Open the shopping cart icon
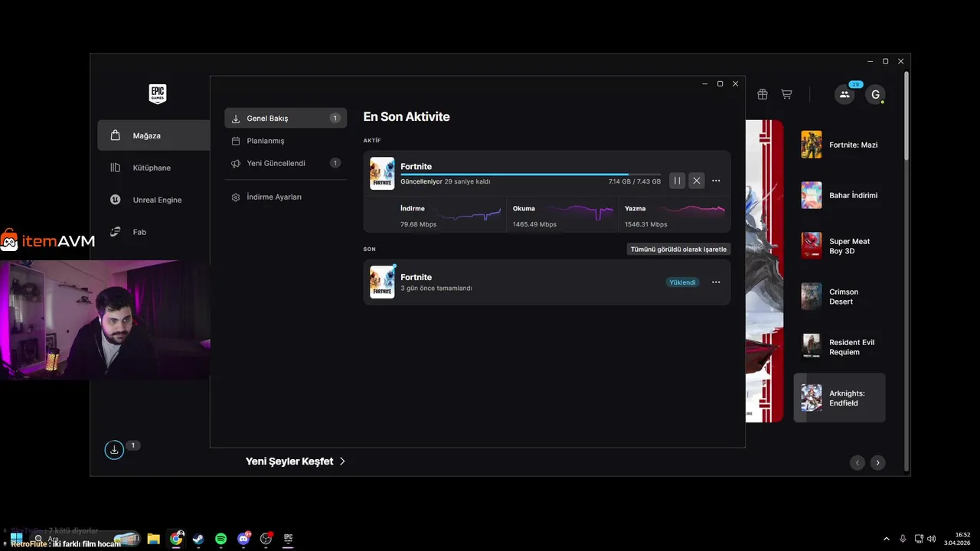This screenshot has height=551, width=980. 786,94
